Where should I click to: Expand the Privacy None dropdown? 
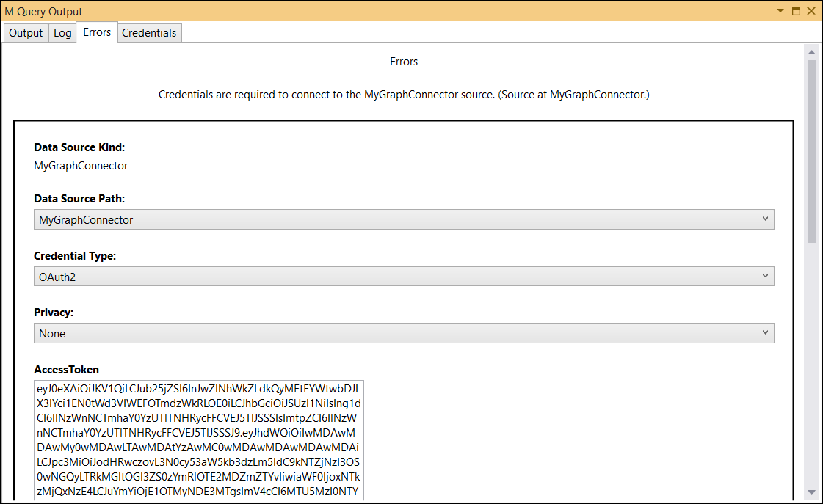[x=404, y=333]
